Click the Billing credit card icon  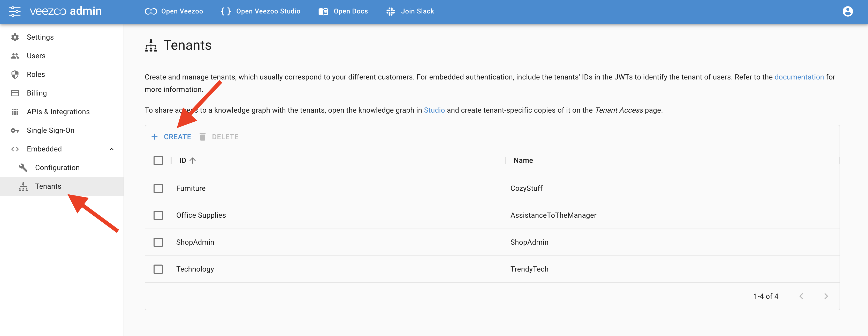tap(15, 93)
